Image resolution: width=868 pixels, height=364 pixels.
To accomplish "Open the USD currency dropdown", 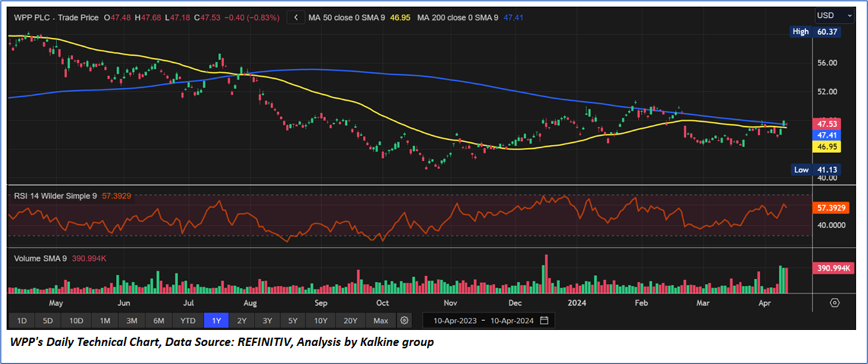I will (834, 15).
